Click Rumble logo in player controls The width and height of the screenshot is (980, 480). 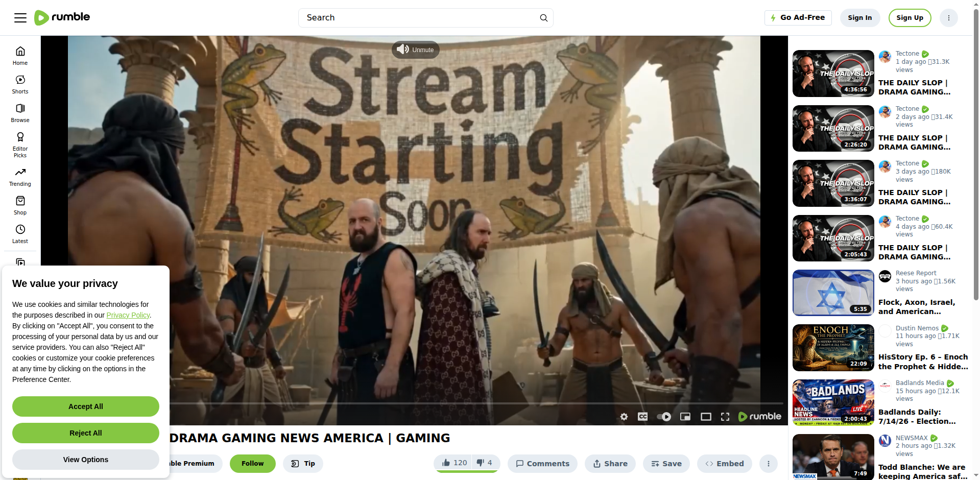pos(760,417)
